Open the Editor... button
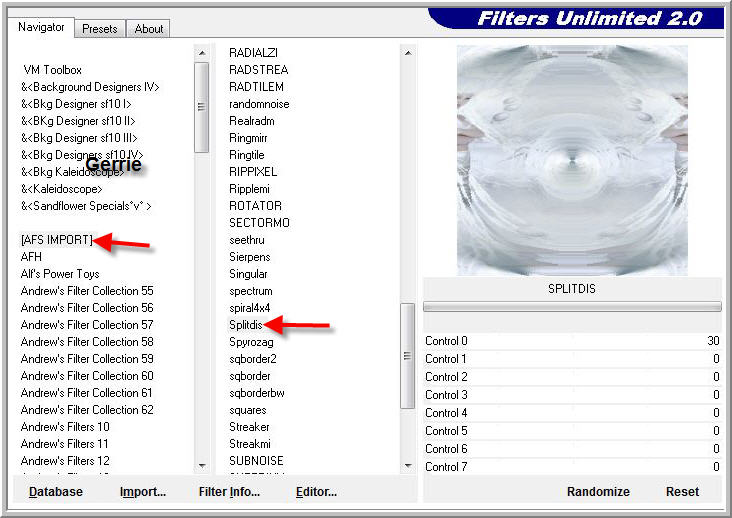Screen dimensions: 732x518 pyautogui.click(x=316, y=492)
